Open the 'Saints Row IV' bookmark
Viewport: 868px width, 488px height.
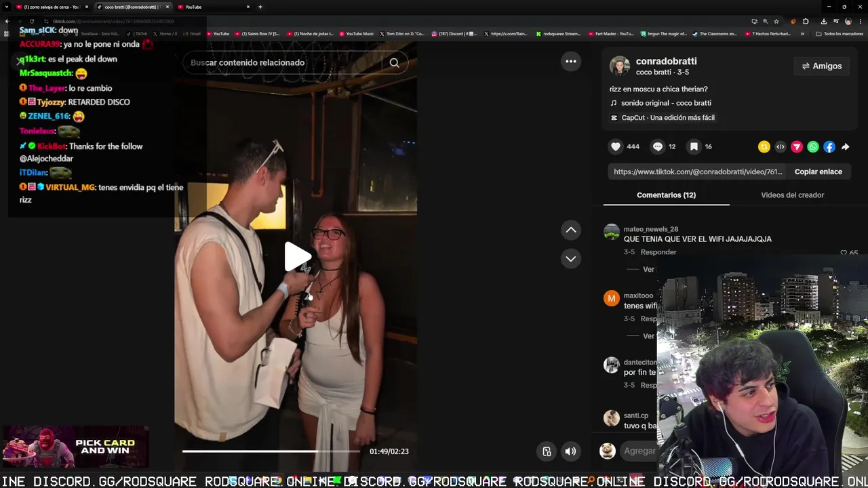pos(258,33)
